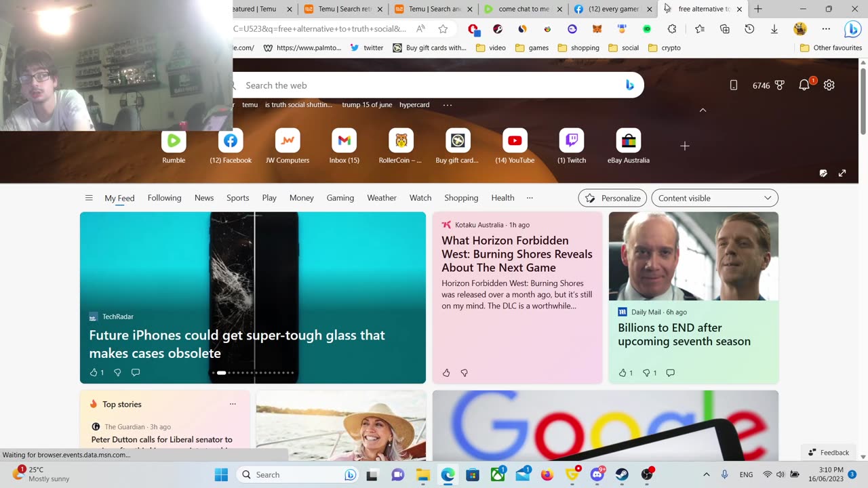This screenshot has width=868, height=488.
Task: Open browser Downloads
Action: 774,28
